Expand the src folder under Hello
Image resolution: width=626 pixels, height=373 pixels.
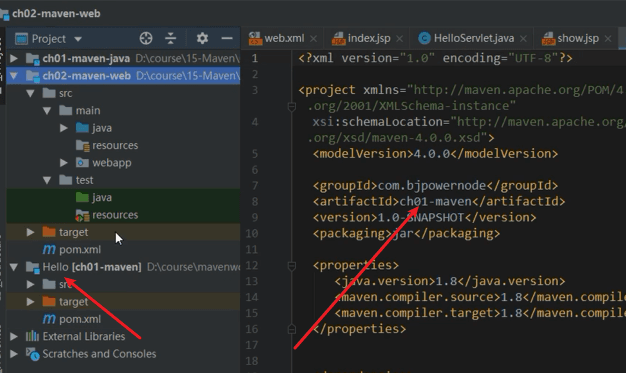pyautogui.click(x=30, y=284)
